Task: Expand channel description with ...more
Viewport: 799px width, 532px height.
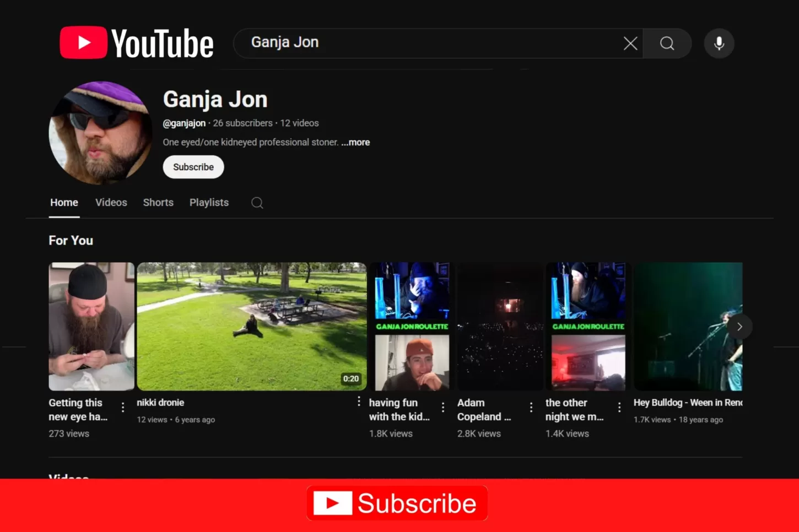Action: (x=355, y=142)
